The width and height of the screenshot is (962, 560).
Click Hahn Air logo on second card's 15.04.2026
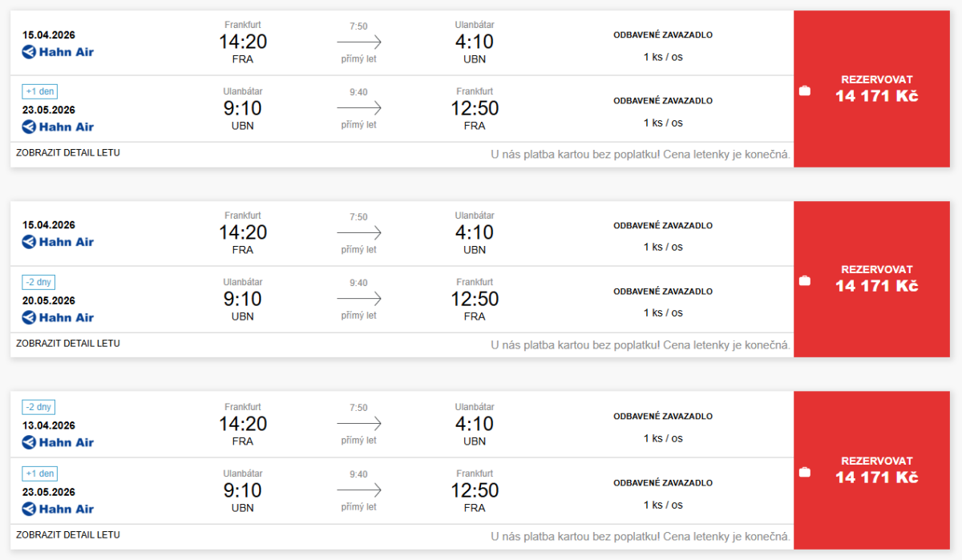pos(58,242)
